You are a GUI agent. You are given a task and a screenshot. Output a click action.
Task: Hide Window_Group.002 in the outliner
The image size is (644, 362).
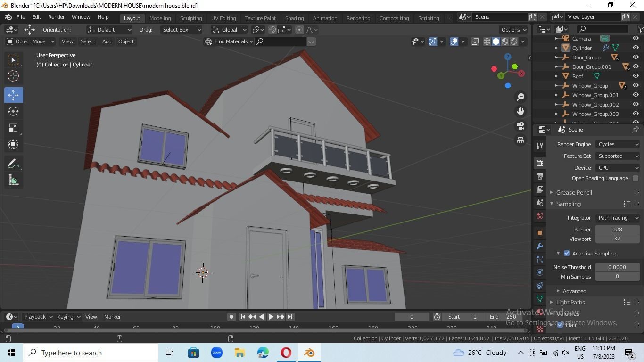[x=636, y=104]
